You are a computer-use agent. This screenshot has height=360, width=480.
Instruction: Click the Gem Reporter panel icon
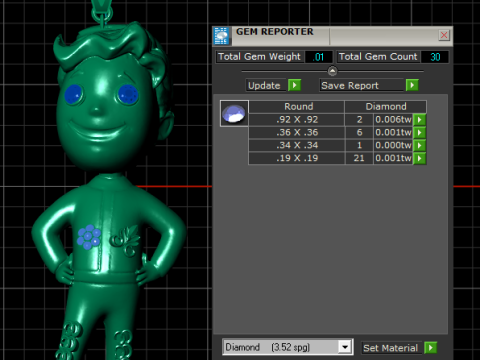click(x=221, y=36)
